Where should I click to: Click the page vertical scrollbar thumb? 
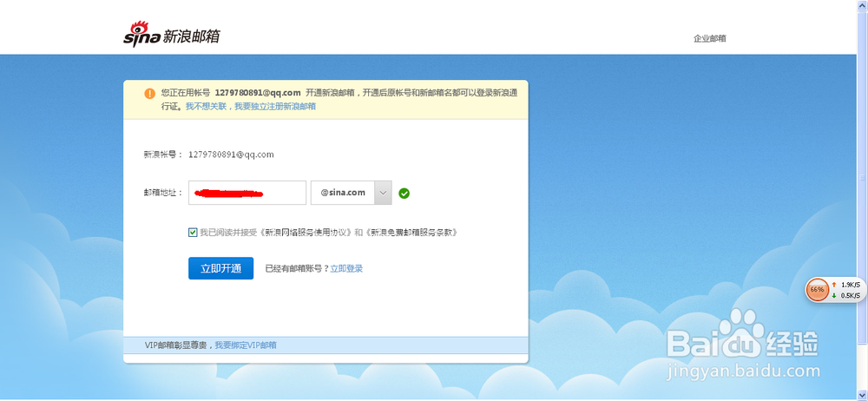click(x=862, y=177)
